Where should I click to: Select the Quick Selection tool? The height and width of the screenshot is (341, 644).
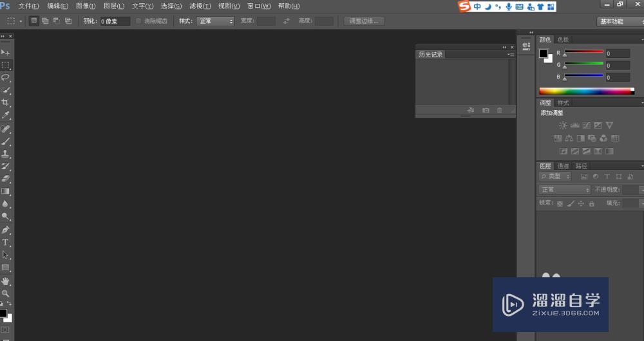[x=5, y=90]
